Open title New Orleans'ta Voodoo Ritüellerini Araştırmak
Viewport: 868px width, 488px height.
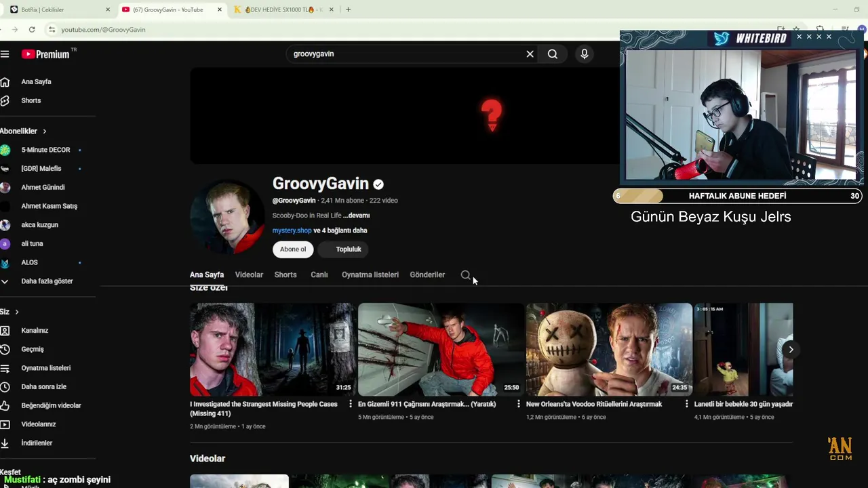point(594,404)
